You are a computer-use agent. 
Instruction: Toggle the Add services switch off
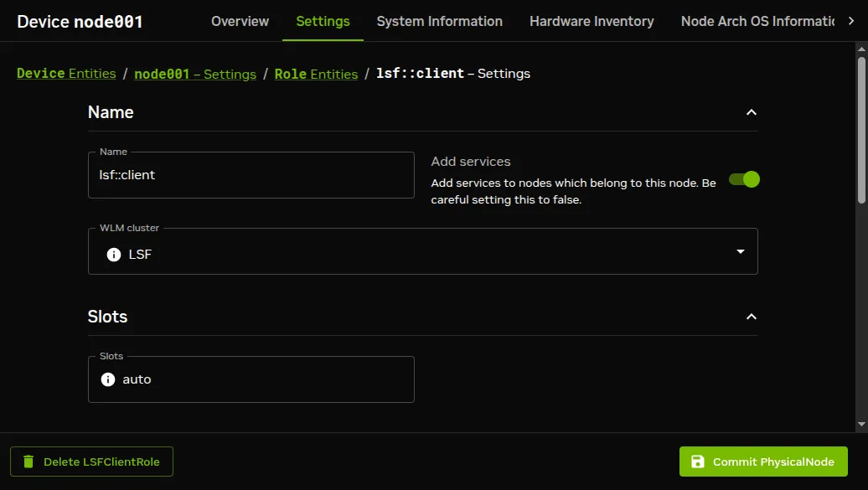[744, 179]
